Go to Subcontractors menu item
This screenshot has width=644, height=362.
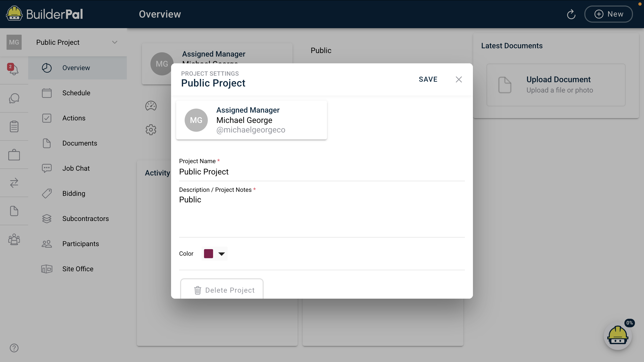pyautogui.click(x=85, y=219)
